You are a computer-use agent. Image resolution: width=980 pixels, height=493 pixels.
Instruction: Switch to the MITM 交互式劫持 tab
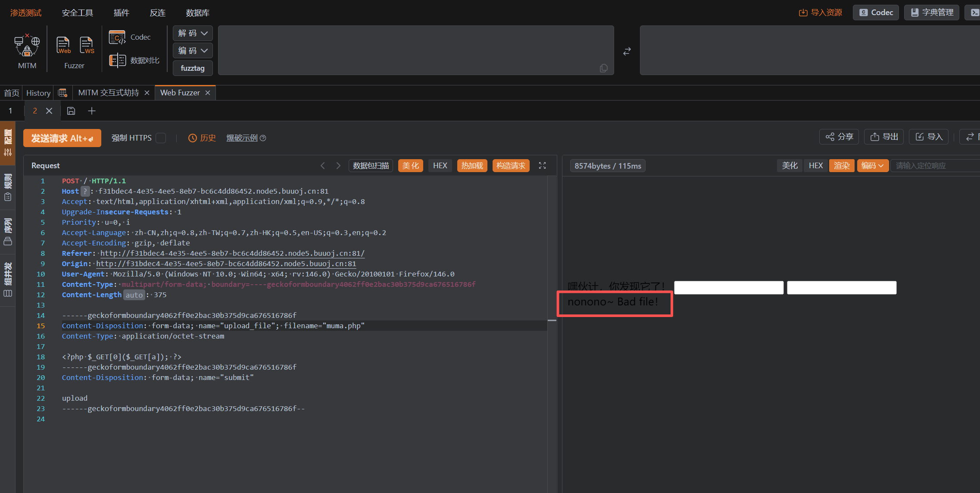click(x=109, y=93)
